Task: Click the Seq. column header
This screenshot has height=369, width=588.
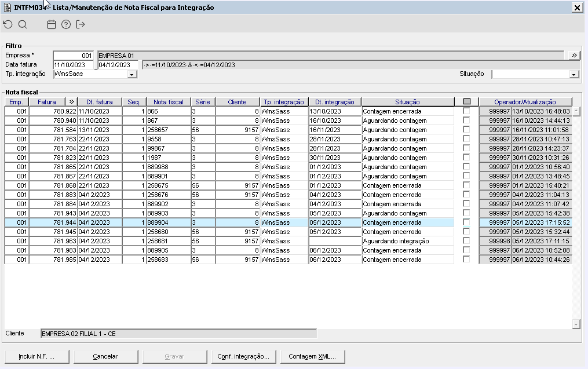Action: click(134, 102)
